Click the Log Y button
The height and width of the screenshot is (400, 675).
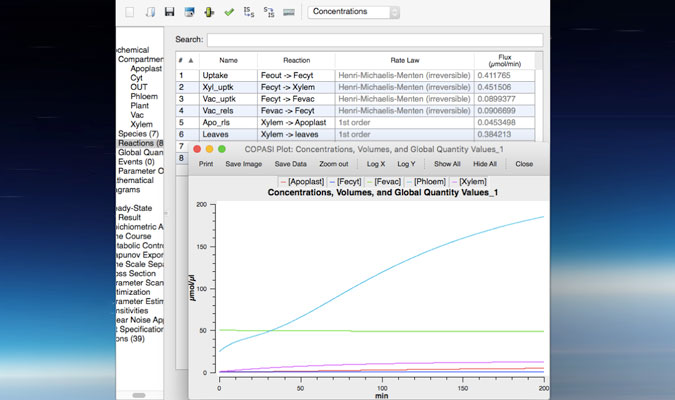[406, 163]
